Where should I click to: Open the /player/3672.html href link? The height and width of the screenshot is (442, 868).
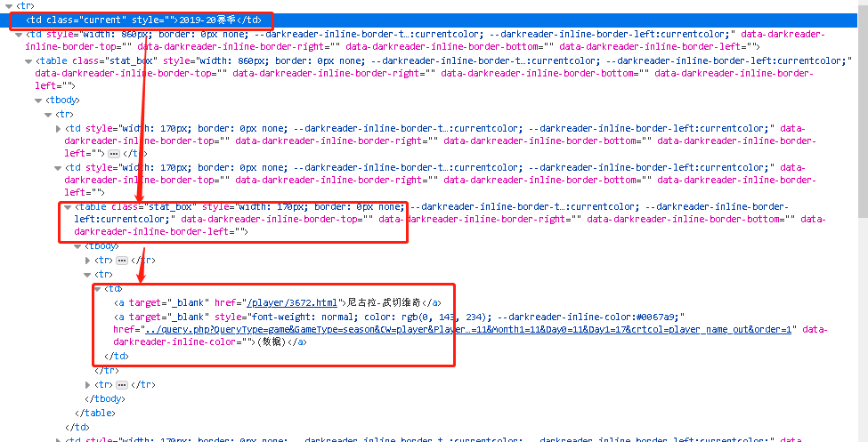[291, 303]
